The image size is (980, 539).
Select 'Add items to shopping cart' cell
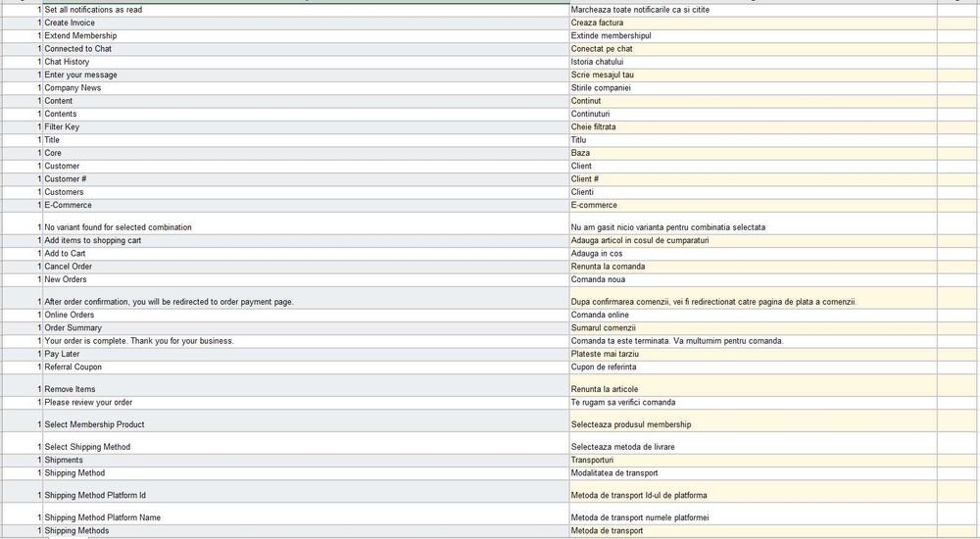click(x=306, y=241)
